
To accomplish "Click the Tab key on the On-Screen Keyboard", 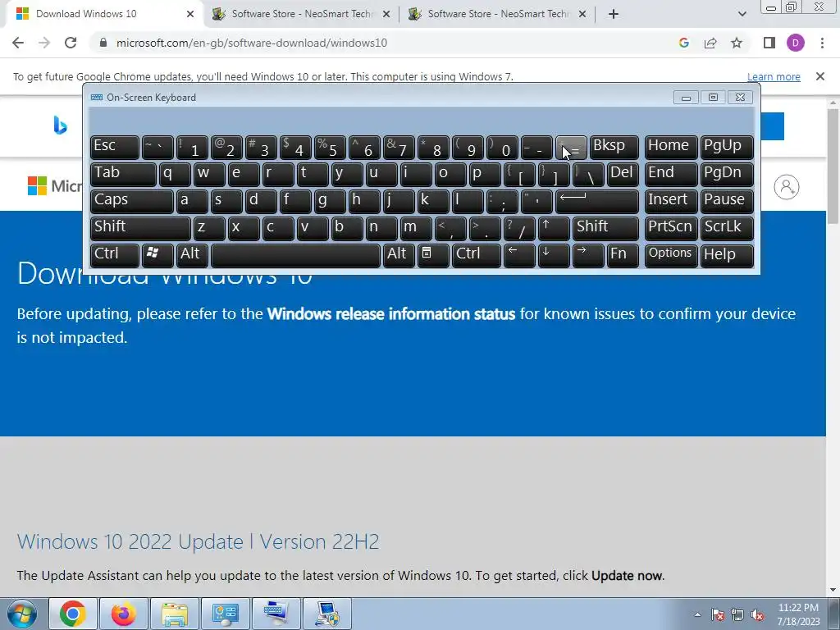I will 123,174.
